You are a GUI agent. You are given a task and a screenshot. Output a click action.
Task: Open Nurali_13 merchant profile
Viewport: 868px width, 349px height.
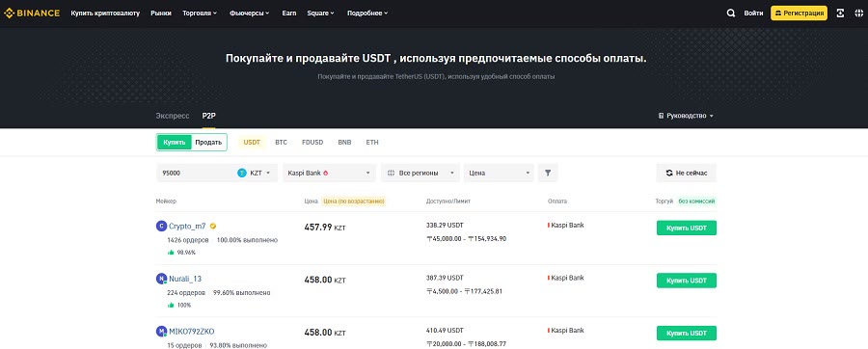click(x=185, y=279)
